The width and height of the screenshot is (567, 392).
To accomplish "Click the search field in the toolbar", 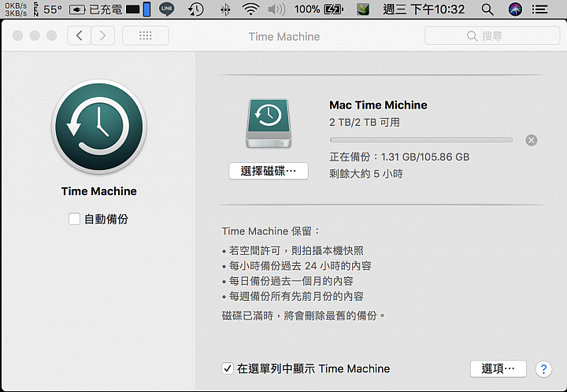I will pyautogui.click(x=492, y=35).
